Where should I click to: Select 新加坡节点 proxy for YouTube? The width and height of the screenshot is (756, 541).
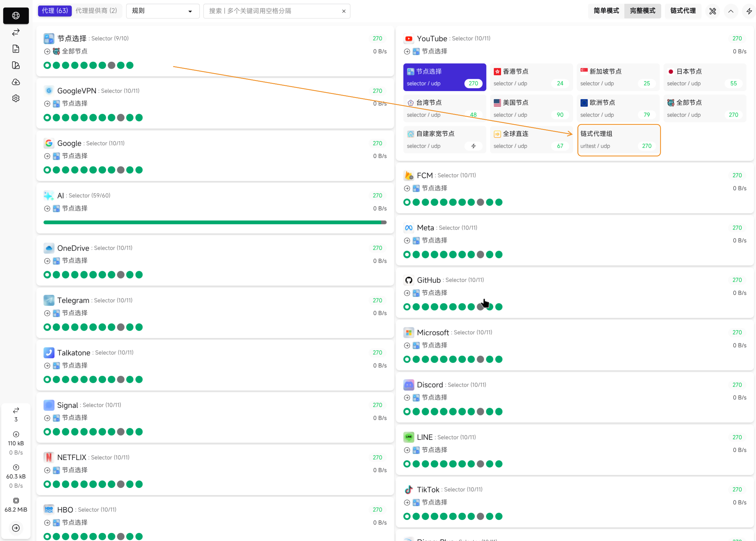[618, 77]
